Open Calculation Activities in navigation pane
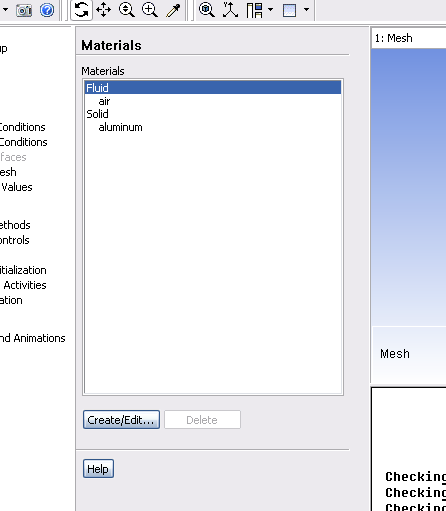The height and width of the screenshot is (511, 446). (x=24, y=285)
